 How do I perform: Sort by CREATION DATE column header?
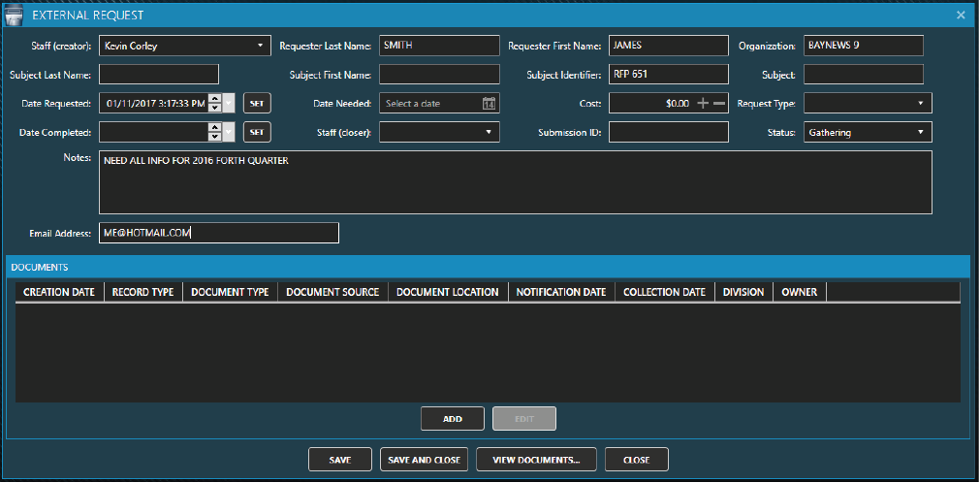pyautogui.click(x=59, y=292)
